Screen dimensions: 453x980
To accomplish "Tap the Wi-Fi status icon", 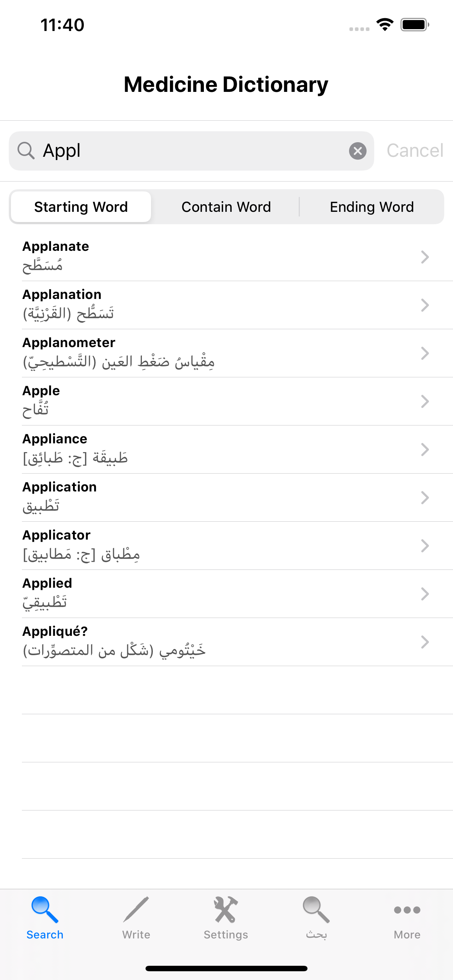I will click(x=384, y=25).
